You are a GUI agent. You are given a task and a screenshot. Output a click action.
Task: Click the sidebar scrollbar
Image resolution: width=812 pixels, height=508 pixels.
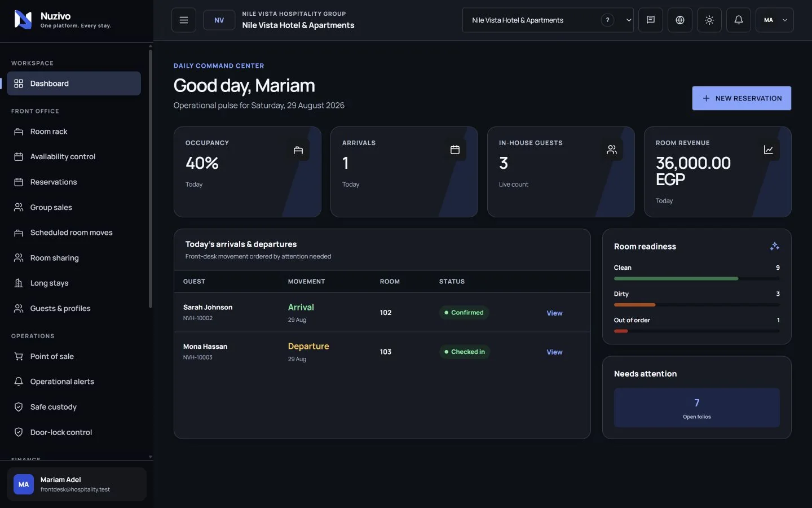point(151,178)
